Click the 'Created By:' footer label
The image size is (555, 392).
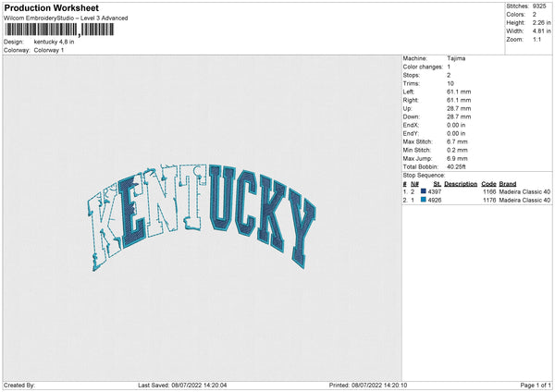coord(19,386)
